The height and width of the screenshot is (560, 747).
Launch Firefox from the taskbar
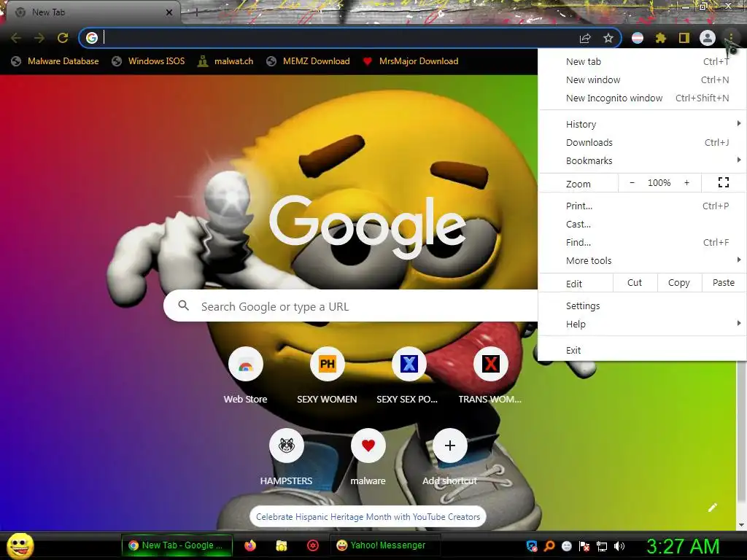tap(250, 545)
